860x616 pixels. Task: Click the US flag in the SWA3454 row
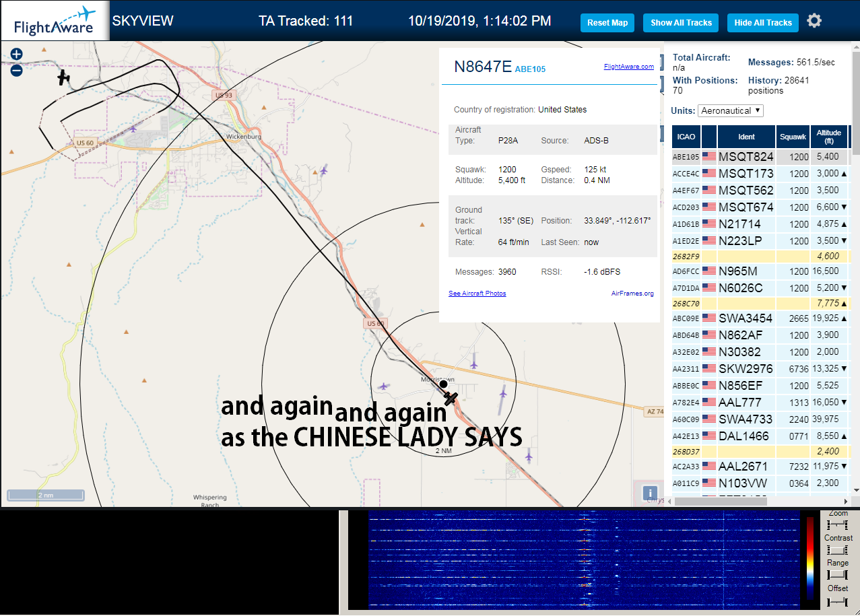click(709, 318)
